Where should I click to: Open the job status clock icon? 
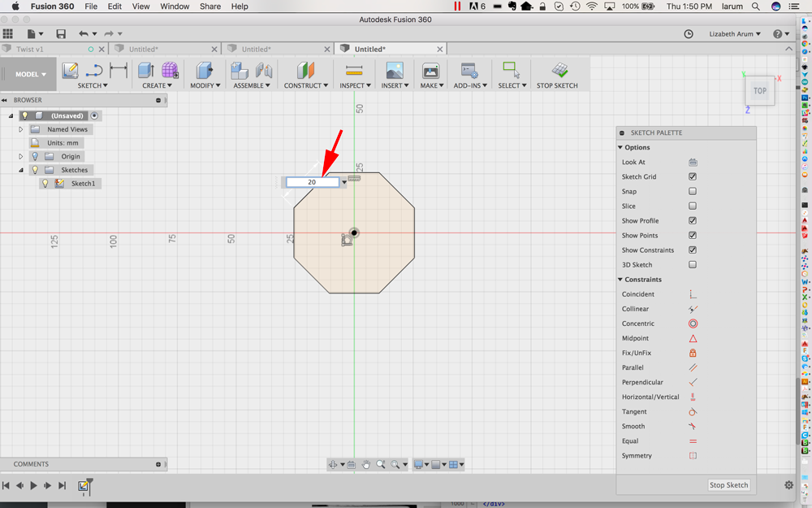click(689, 33)
